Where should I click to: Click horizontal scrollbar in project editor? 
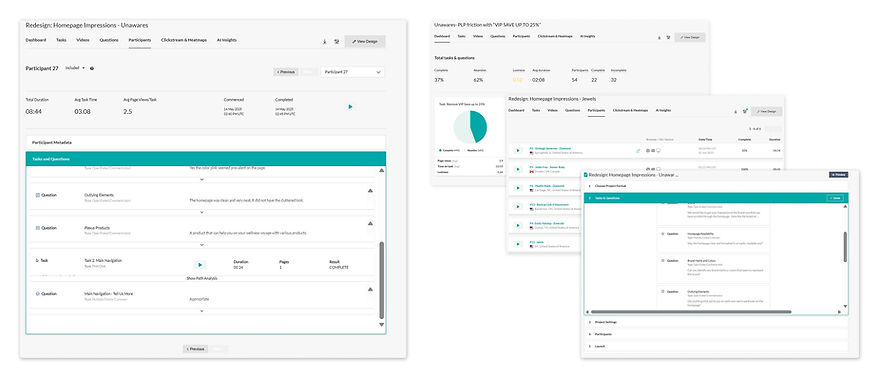[691, 312]
